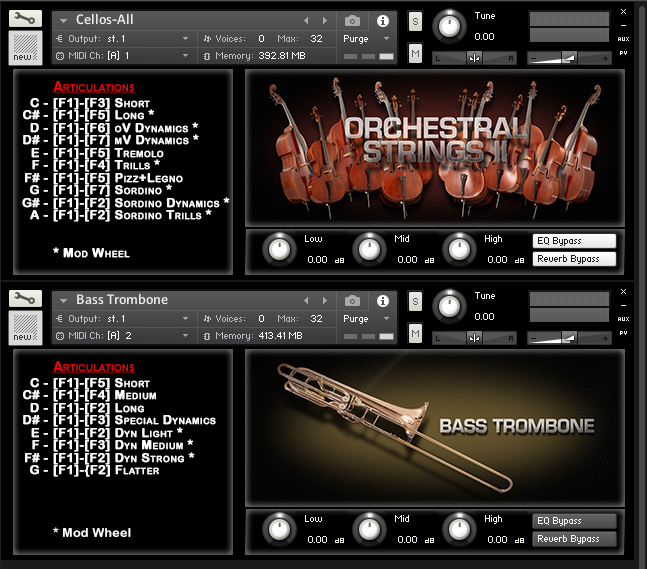Click the 'new' badge icon on Cellos-All
Image resolution: width=647 pixels, height=569 pixels.
(25, 48)
